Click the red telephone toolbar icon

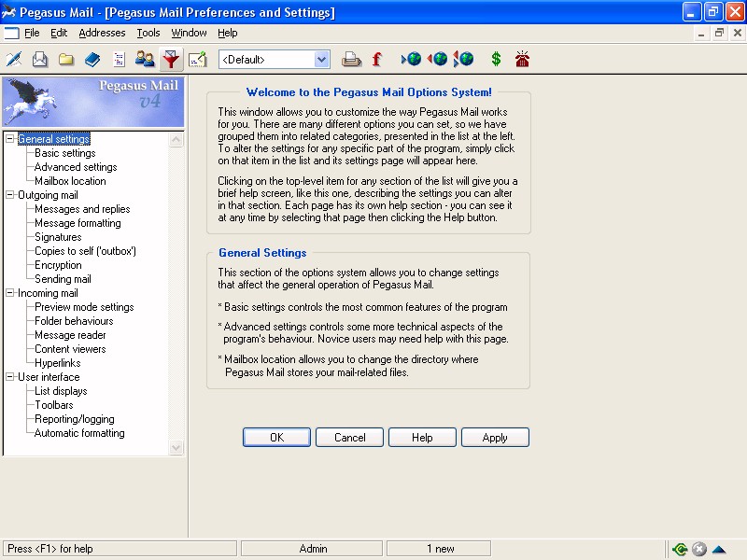522,59
